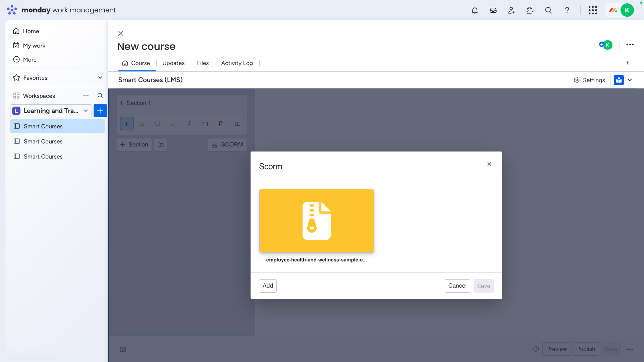Switch to the Updates tab
This screenshot has width=644, height=362.
(173, 63)
